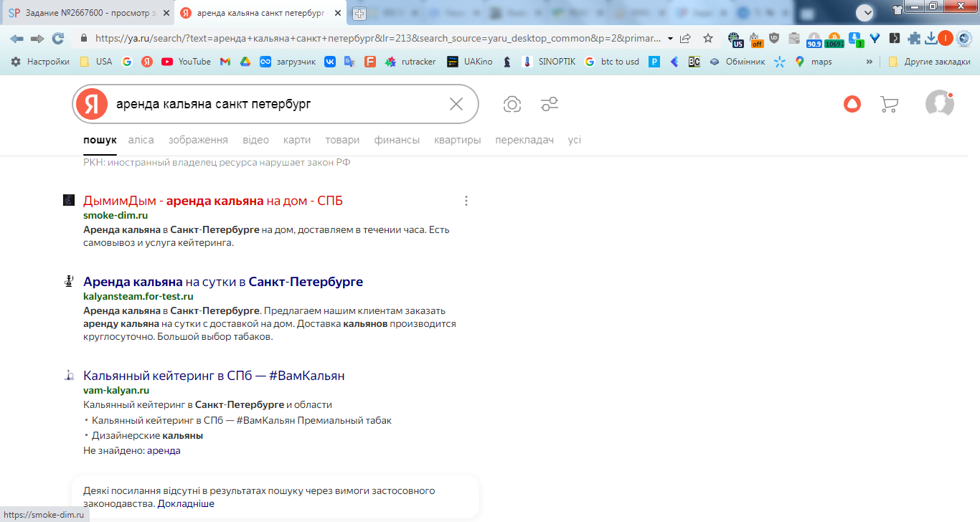The height and width of the screenshot is (522, 980).
Task: Open the VPN globe extension marked US
Action: pos(735,39)
